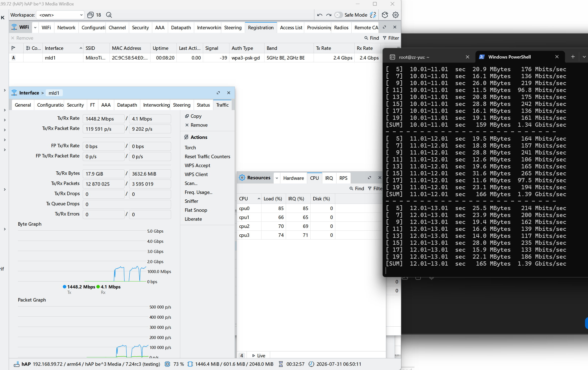Viewport: 588px width, 370px height.
Task: Switch to the Registration tab
Action: coord(261,28)
